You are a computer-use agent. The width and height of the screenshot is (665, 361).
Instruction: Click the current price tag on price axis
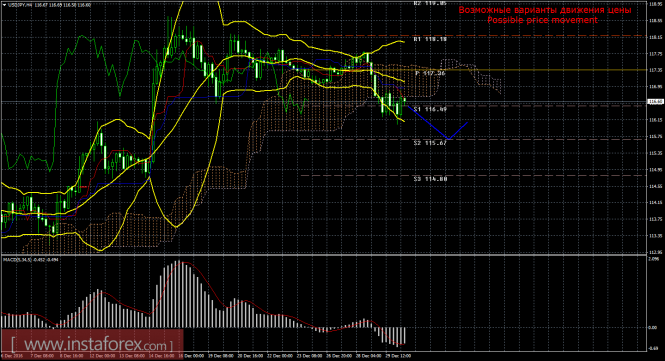pyautogui.click(x=656, y=102)
